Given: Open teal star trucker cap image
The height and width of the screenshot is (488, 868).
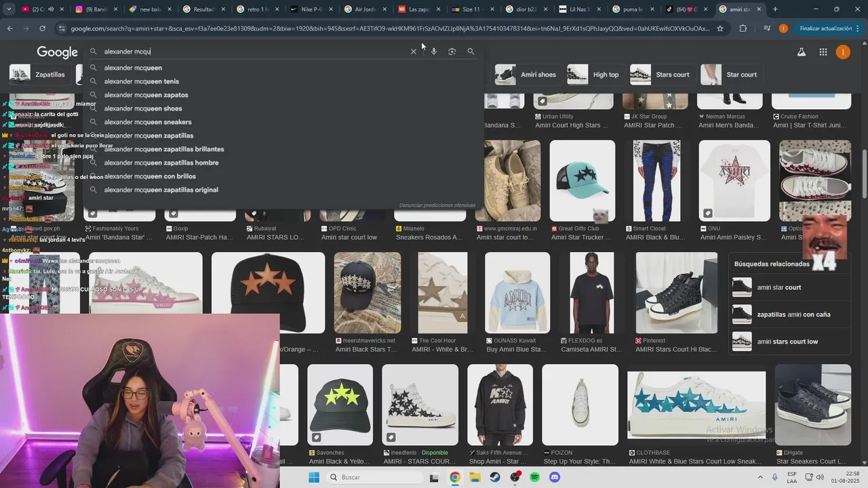Looking at the screenshot, I should coord(583,181).
